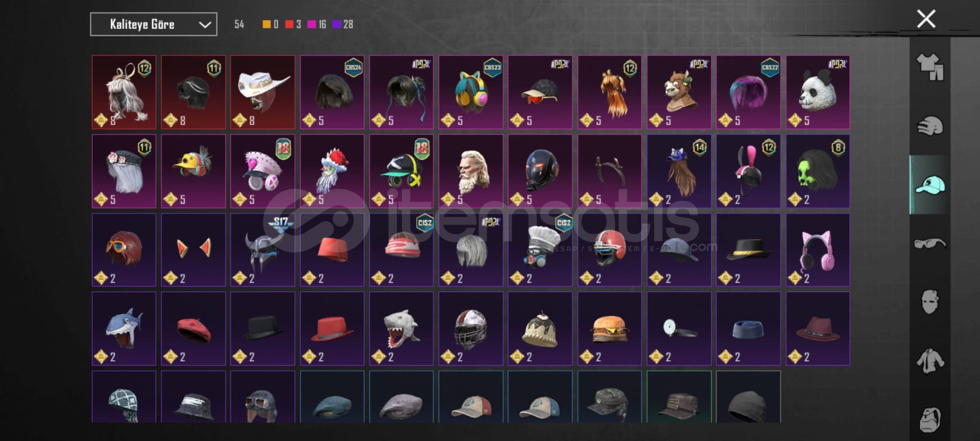The height and width of the screenshot is (441, 980).
Task: Select the panda head item
Action: (818, 92)
